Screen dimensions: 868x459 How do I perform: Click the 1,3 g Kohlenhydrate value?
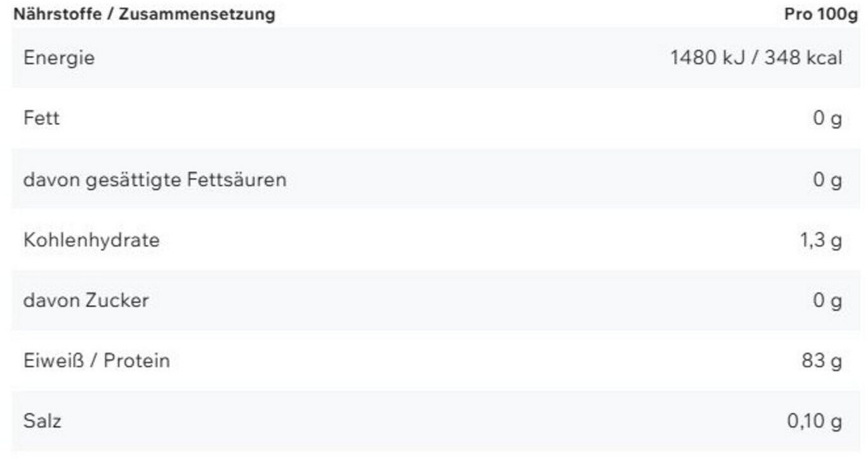821,240
